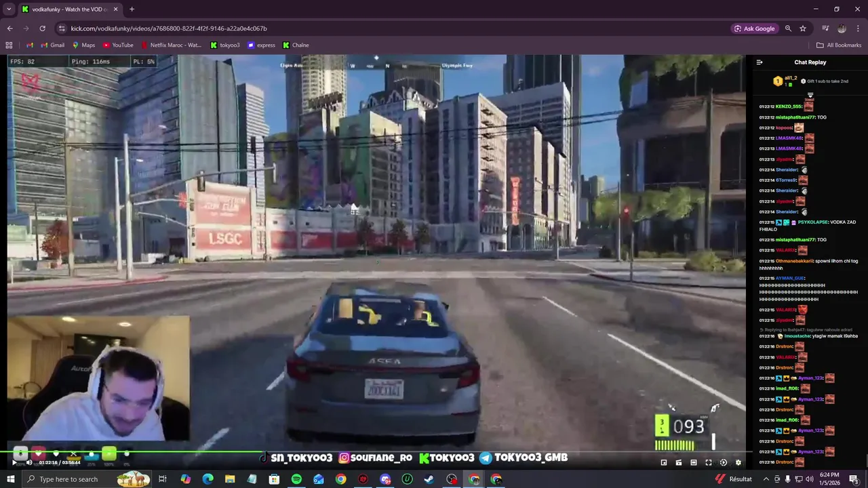868x488 pixels.
Task: Open playback speed control in player
Action: pos(724,463)
